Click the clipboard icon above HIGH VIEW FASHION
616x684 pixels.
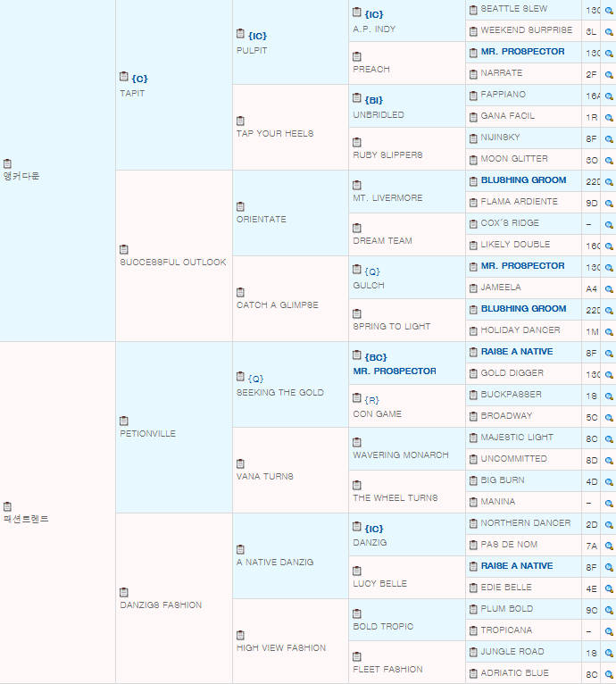[240, 635]
